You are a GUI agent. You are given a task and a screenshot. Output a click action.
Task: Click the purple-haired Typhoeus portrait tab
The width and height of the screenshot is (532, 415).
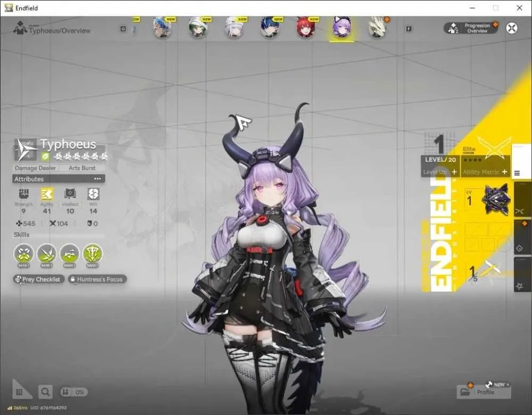tap(342, 28)
